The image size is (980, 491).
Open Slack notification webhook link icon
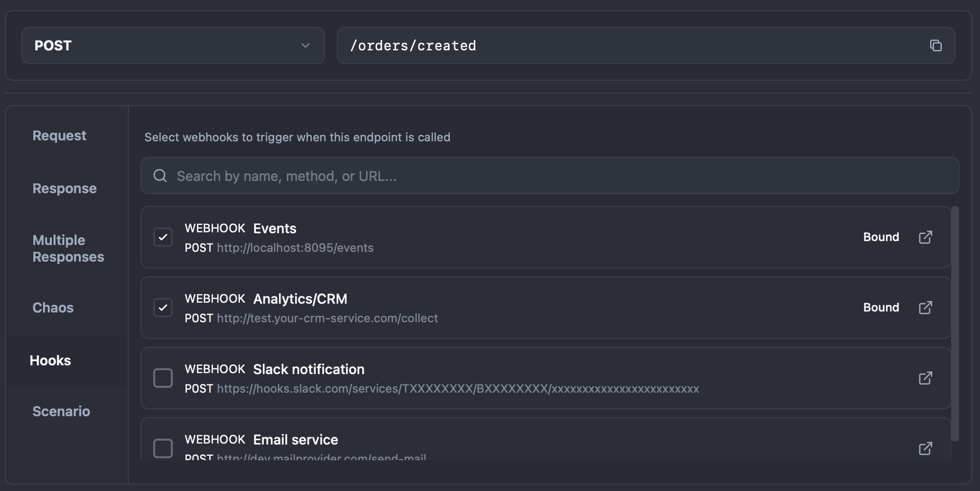coord(925,378)
